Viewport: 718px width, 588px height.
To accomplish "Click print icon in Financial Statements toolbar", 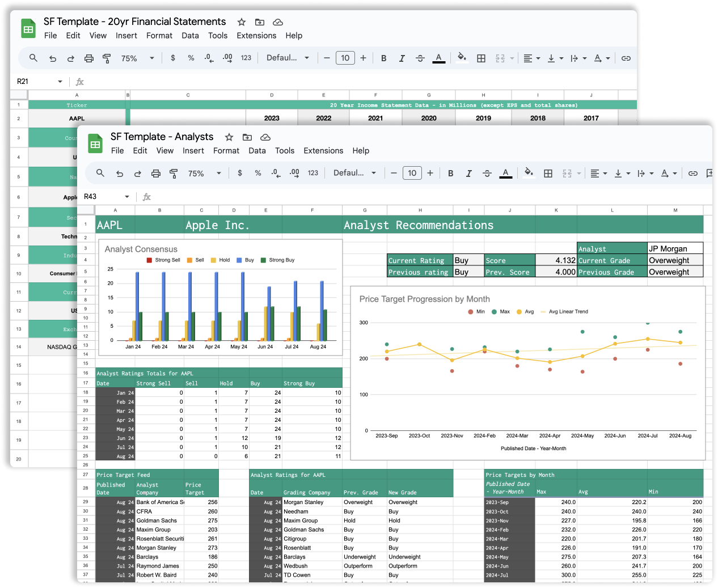I will click(x=89, y=58).
